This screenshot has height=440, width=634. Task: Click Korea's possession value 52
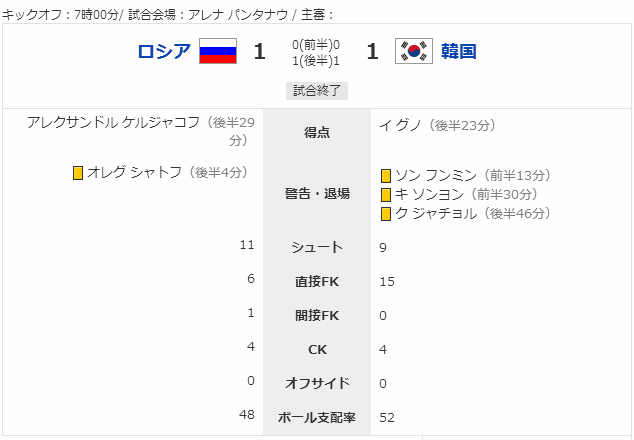tap(387, 417)
